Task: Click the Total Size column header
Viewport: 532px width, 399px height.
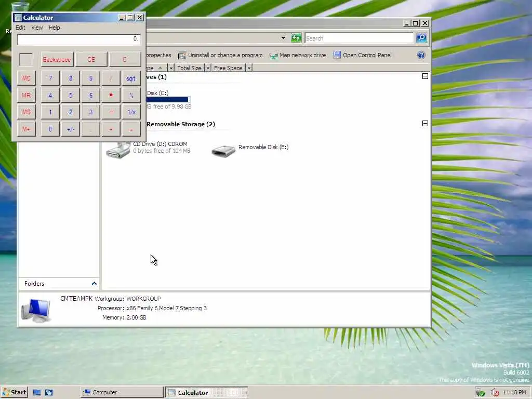Action: point(189,68)
